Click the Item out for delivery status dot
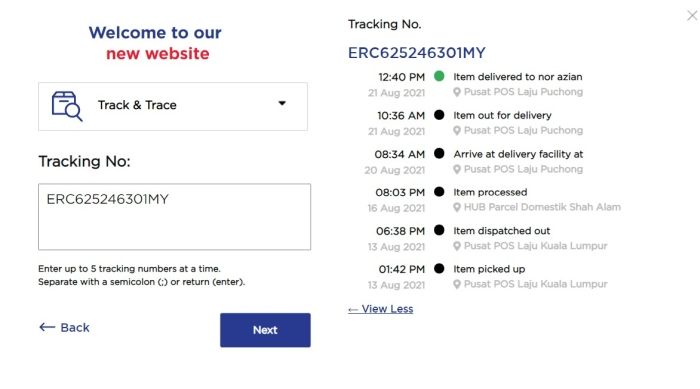700x389 pixels. point(439,115)
